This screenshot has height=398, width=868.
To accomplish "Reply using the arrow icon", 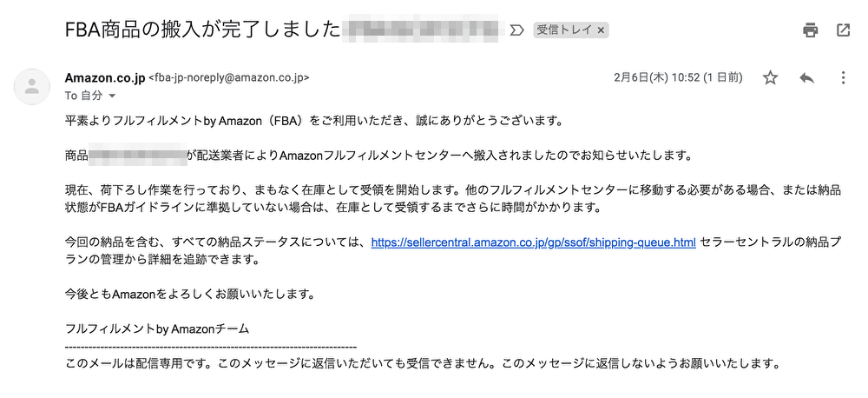I will click(806, 77).
